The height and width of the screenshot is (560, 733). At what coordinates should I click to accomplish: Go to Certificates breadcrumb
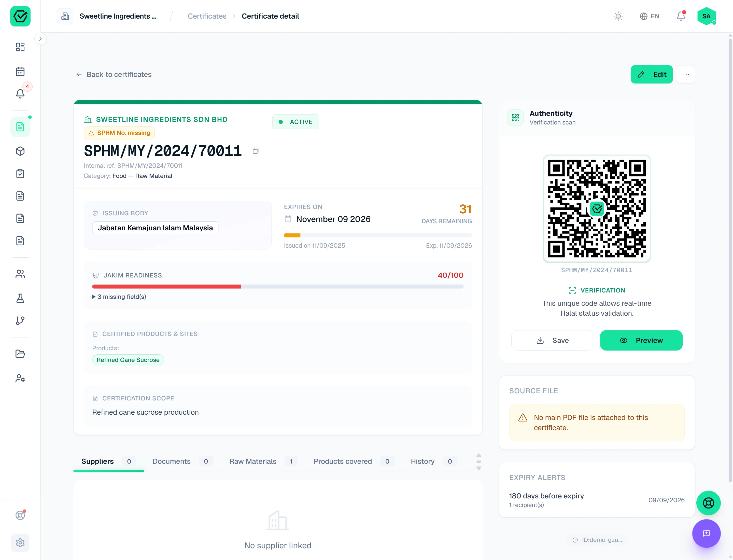point(207,16)
